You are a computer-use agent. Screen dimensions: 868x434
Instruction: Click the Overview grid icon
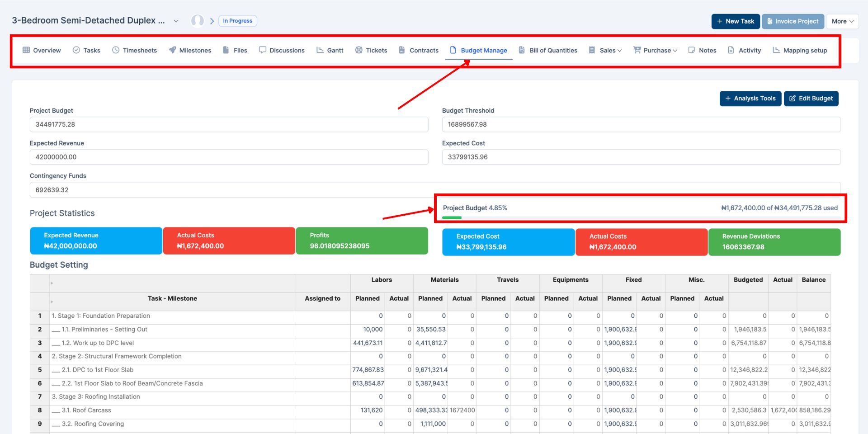tap(26, 50)
